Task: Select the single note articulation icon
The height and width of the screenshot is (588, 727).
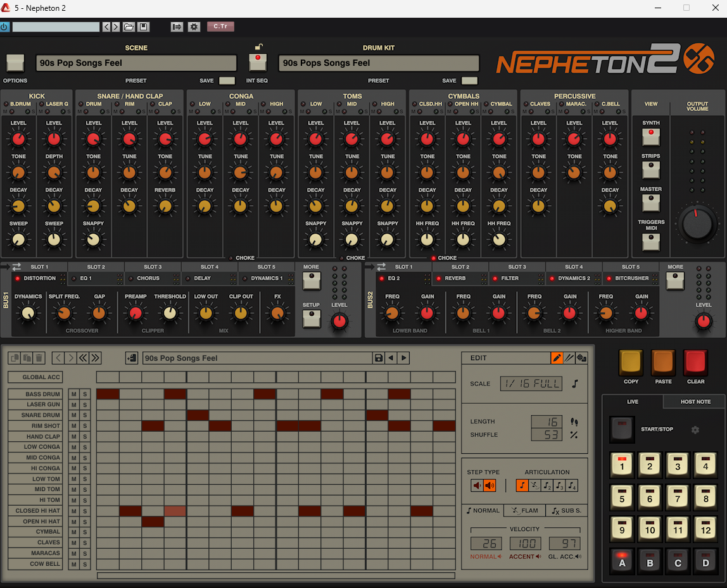Action: pos(522,485)
